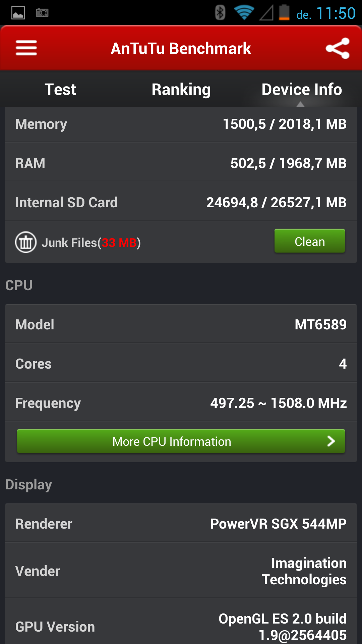Tap the junk files trash icon
The image size is (362, 644).
pyautogui.click(x=26, y=242)
